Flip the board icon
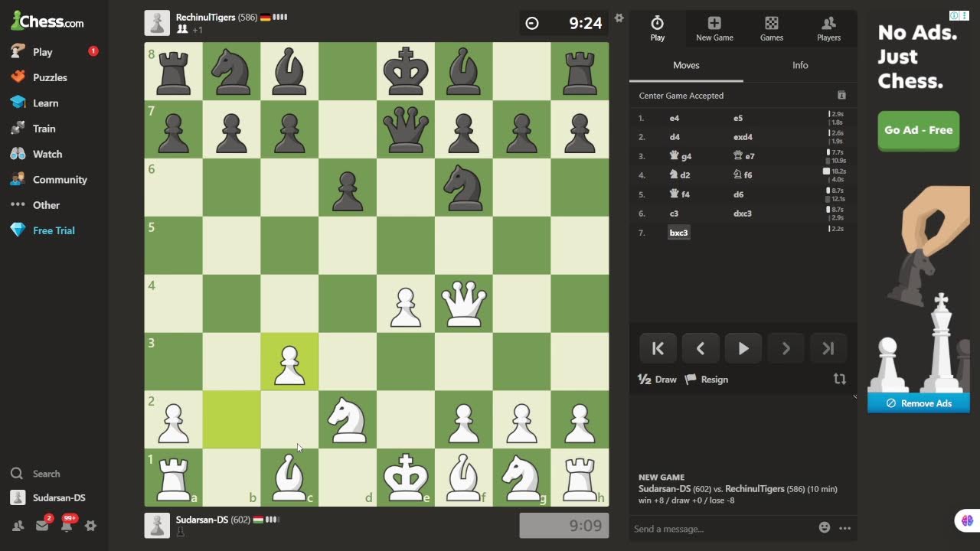Screen dimensions: 980x551 coord(840,379)
